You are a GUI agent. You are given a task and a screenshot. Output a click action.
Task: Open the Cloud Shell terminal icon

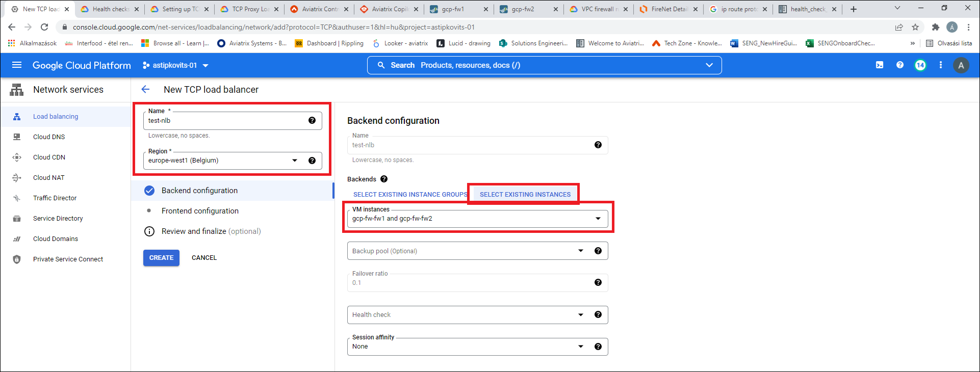pyautogui.click(x=880, y=65)
